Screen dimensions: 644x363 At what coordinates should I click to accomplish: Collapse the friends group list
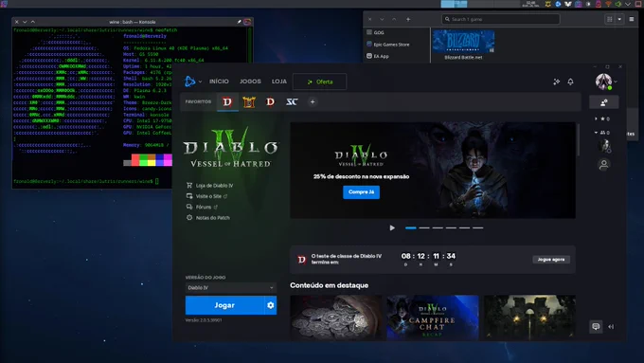(602, 133)
